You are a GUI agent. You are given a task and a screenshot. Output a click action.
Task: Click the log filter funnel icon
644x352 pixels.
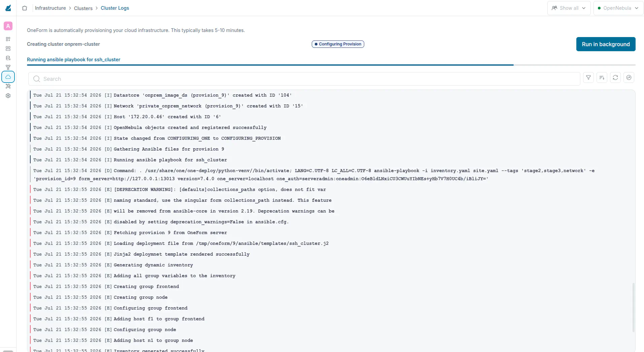[x=588, y=77]
